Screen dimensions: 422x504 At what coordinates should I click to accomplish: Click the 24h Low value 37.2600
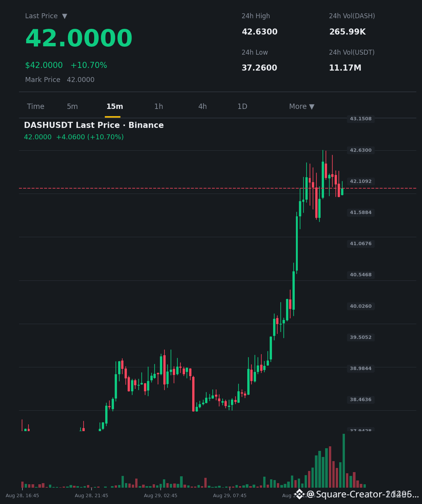259,68
